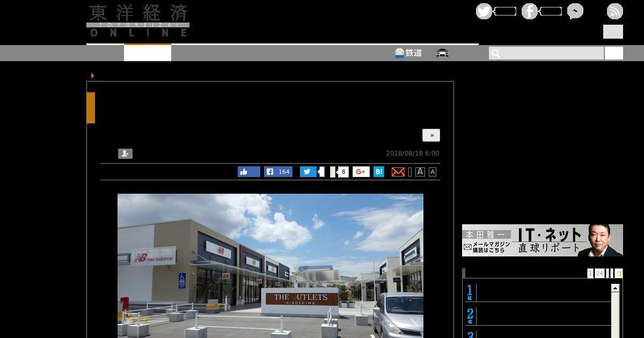Select the highlighted white navigation tab
The height and width of the screenshot is (338, 644).
[148, 53]
